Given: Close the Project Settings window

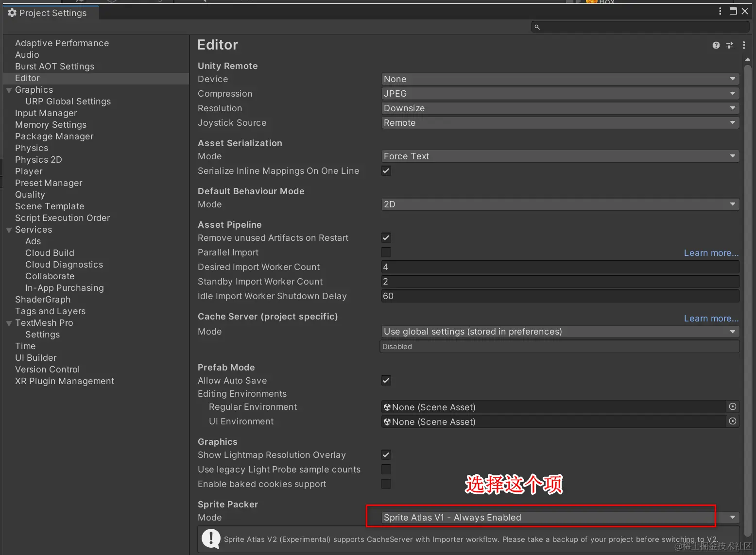Looking at the screenshot, I should click(x=745, y=11).
